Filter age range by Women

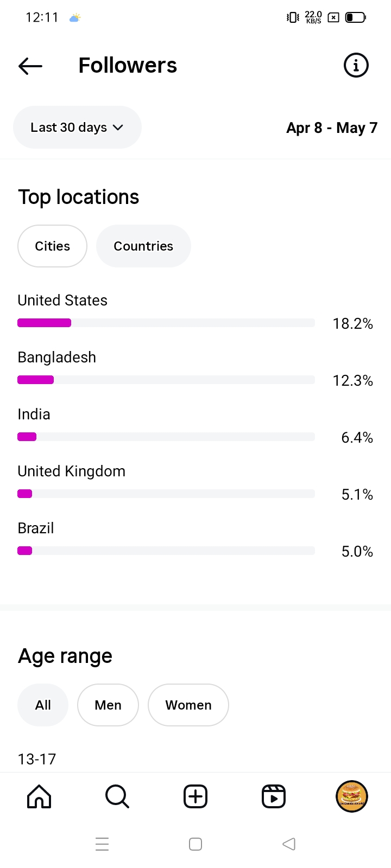coord(188,705)
